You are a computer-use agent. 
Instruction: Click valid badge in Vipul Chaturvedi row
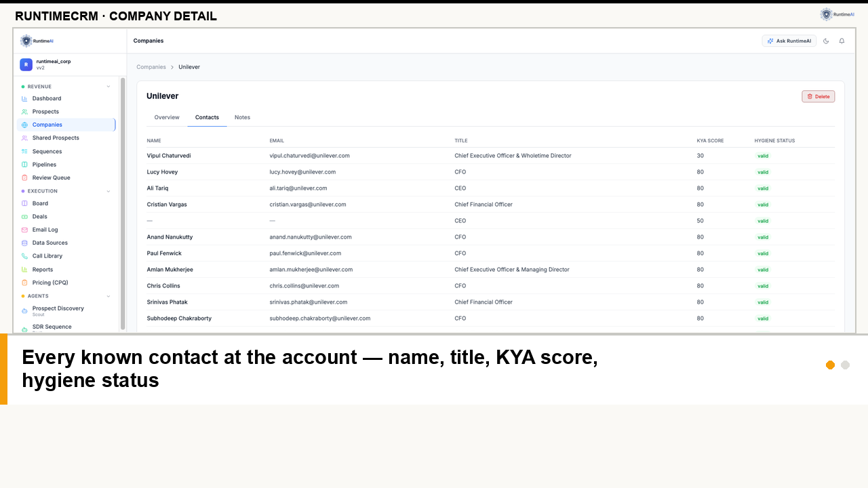pos(763,156)
